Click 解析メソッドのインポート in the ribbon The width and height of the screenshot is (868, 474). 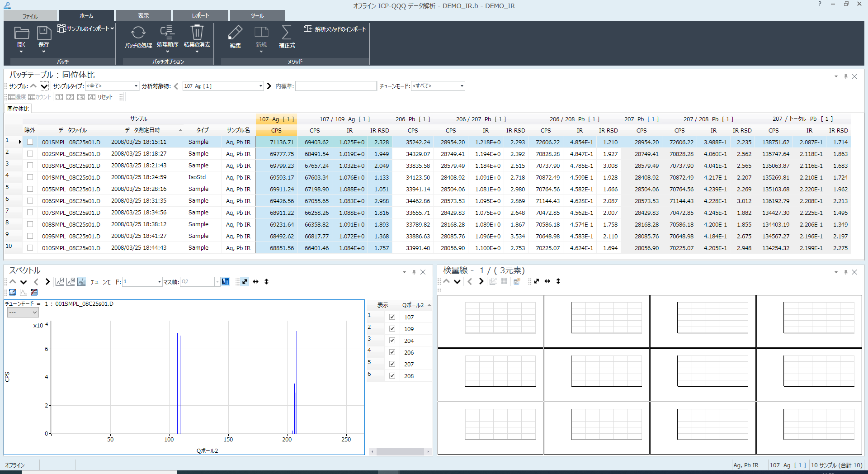[x=335, y=29]
